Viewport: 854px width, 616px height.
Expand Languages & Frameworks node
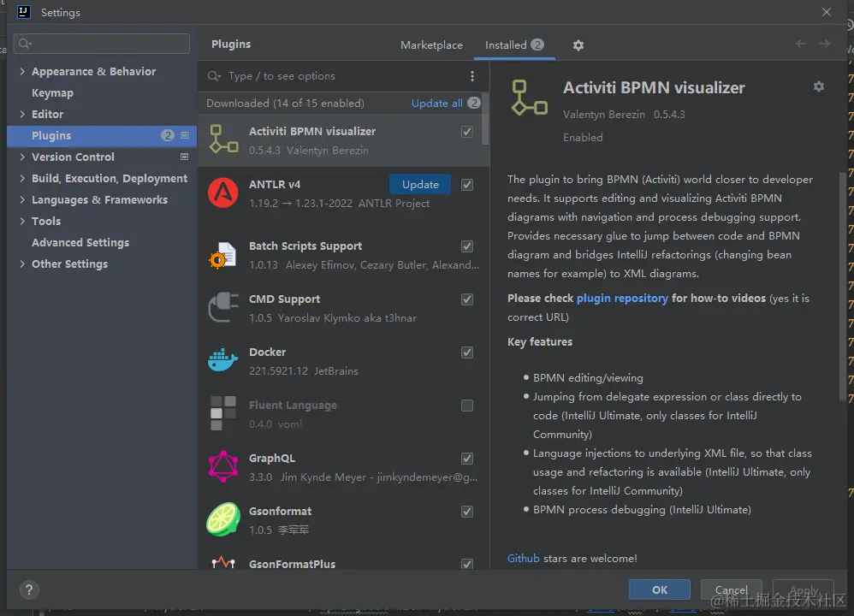coord(22,199)
